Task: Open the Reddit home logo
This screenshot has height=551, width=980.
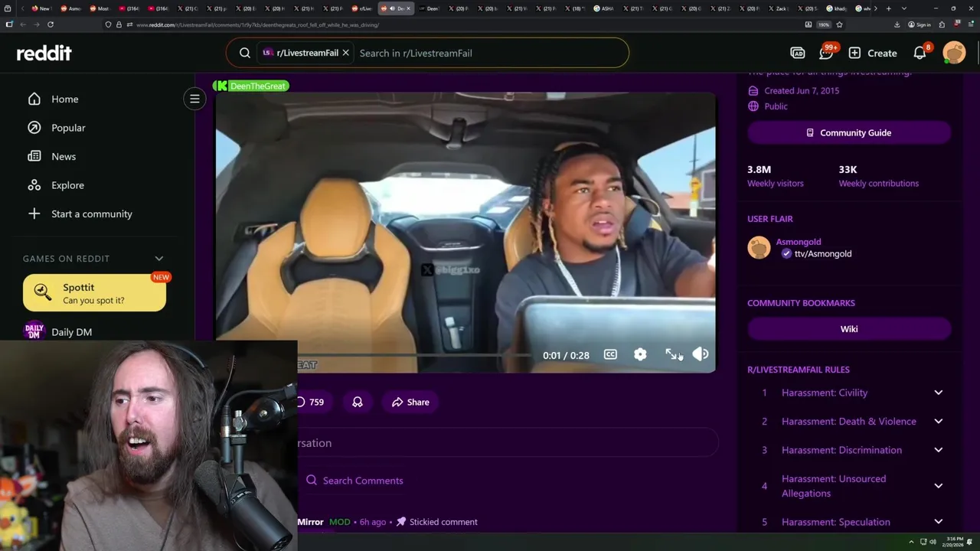Action: [x=44, y=53]
